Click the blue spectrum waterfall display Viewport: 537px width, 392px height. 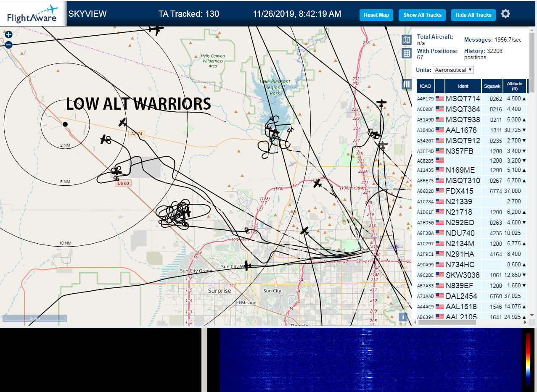370,360
